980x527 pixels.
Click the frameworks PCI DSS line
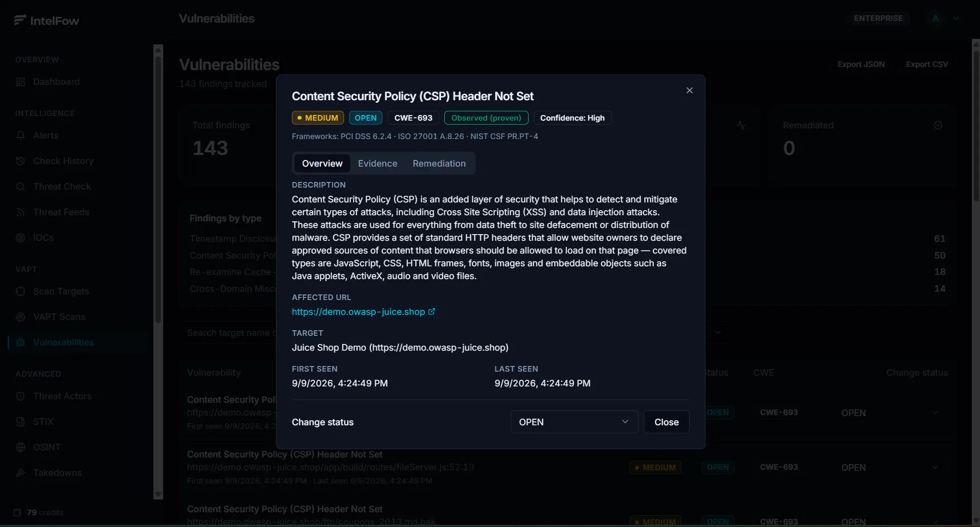(415, 136)
